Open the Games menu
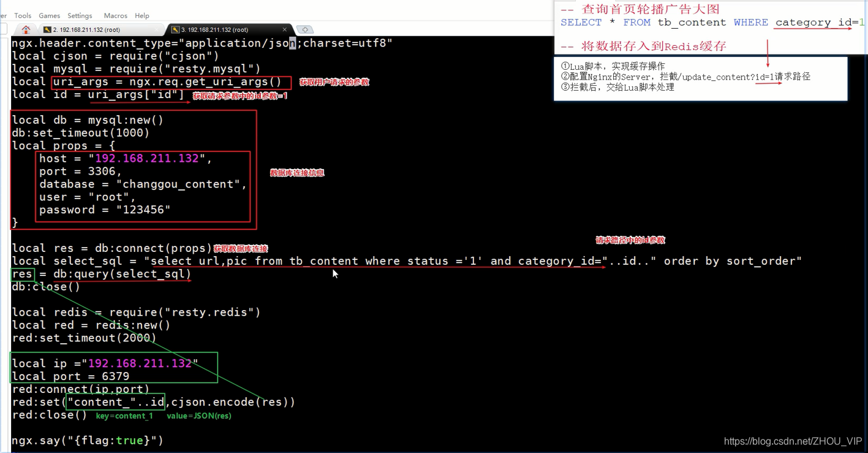Viewport: 868px width, 453px height. point(50,15)
